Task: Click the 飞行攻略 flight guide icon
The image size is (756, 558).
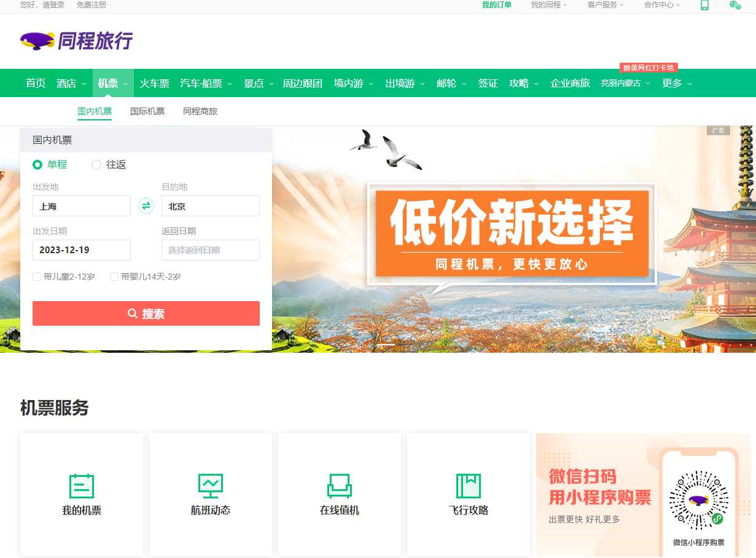Action: (x=469, y=485)
